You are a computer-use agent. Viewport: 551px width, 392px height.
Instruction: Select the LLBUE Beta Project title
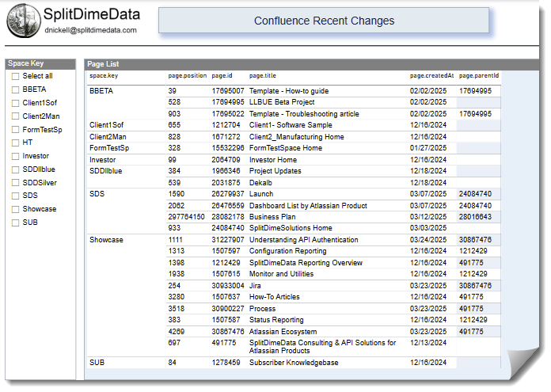(282, 102)
